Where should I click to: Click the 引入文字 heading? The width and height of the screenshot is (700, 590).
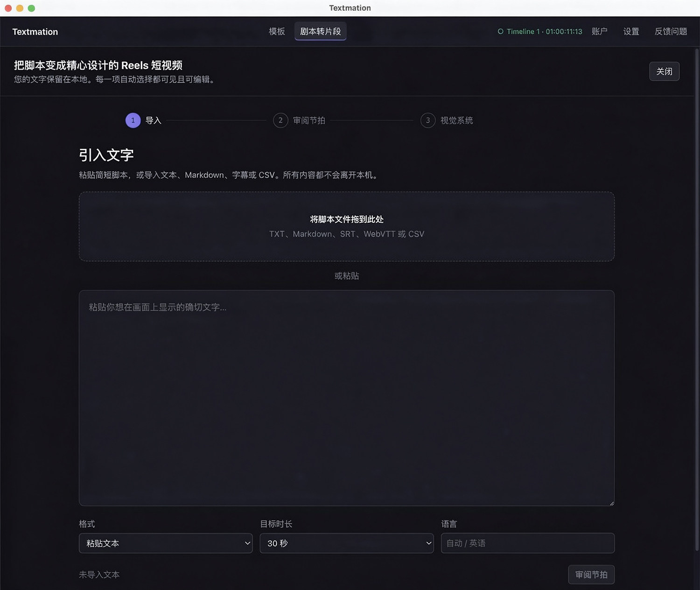pos(106,155)
